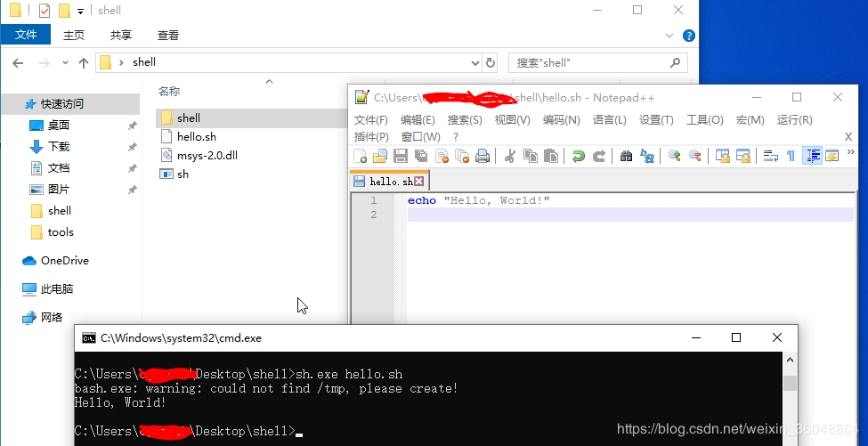The image size is (868, 446).
Task: Select OneDrive in the navigation pane
Action: (x=64, y=261)
